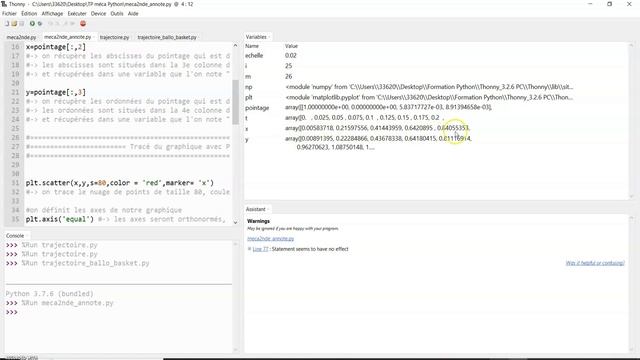
Task: Open the Edition menu
Action: pyautogui.click(x=29, y=13)
